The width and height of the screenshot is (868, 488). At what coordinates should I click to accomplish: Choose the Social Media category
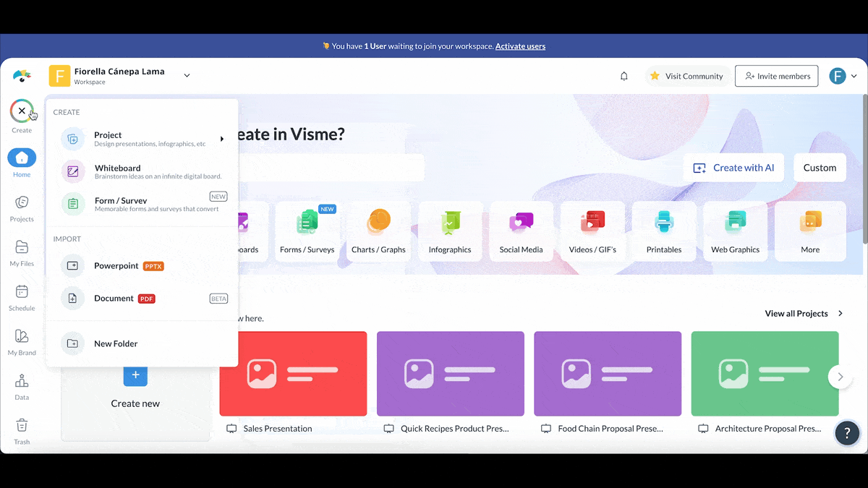521,231
